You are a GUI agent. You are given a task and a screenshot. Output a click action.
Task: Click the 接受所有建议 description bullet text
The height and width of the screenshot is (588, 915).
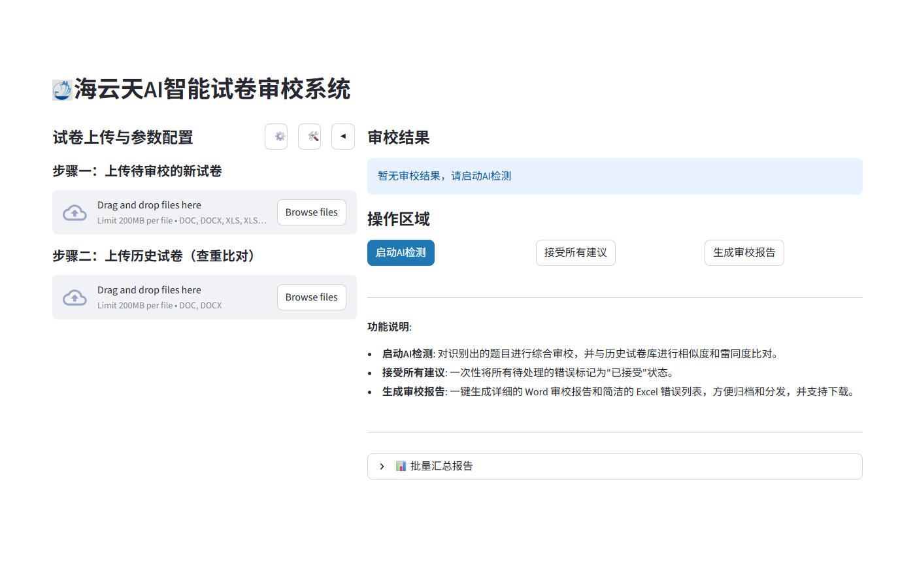point(528,372)
